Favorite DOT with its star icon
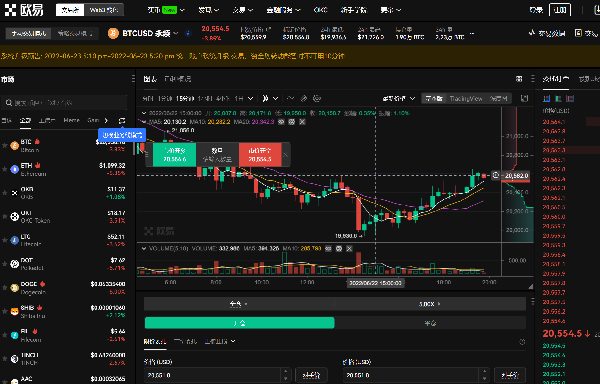Viewport: 600px width, 384px height. (5, 264)
